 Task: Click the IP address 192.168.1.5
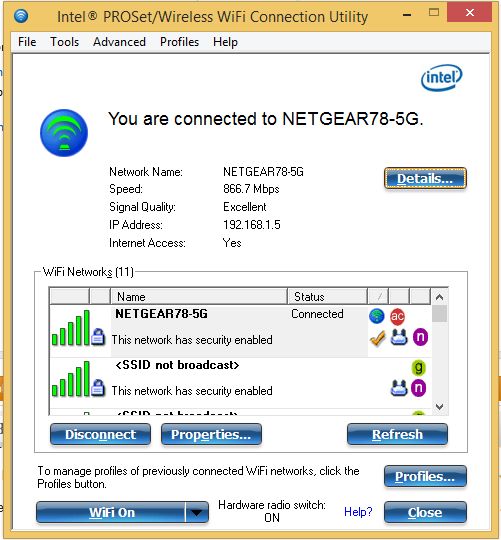click(x=252, y=225)
